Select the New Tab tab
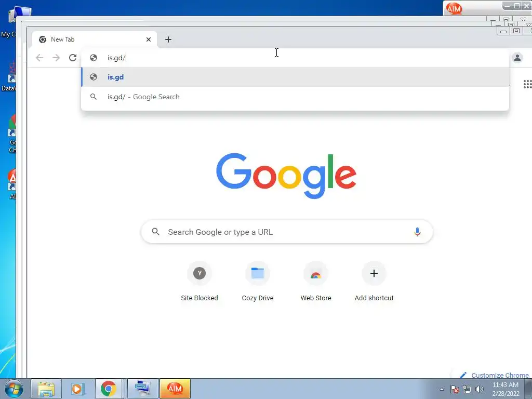This screenshot has width=532, height=399. tap(95, 39)
